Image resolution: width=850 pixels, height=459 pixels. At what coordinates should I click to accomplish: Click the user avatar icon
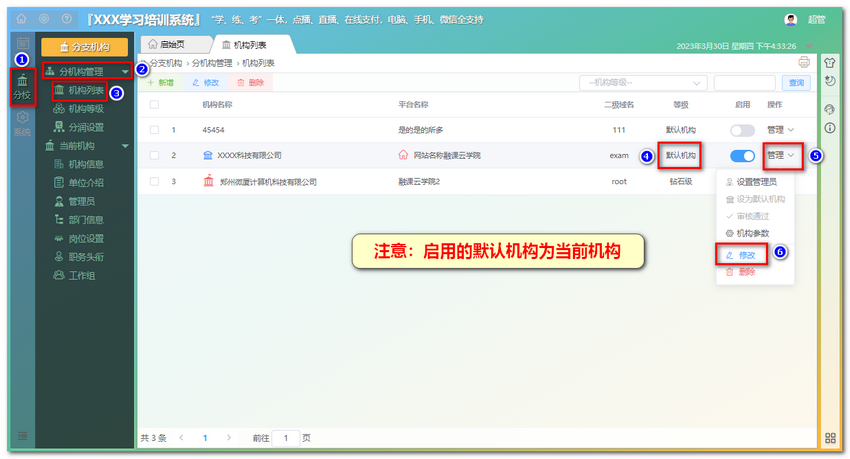pos(790,20)
